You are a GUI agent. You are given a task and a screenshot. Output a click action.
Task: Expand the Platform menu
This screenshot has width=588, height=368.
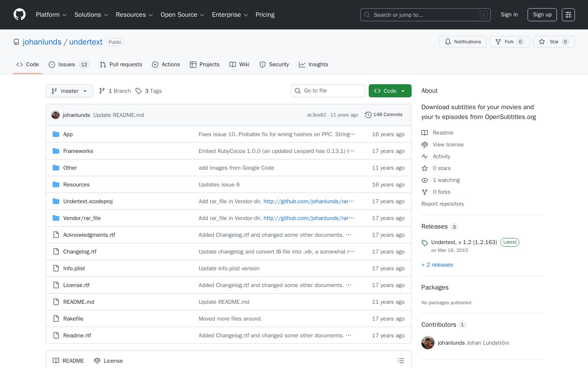(x=51, y=15)
